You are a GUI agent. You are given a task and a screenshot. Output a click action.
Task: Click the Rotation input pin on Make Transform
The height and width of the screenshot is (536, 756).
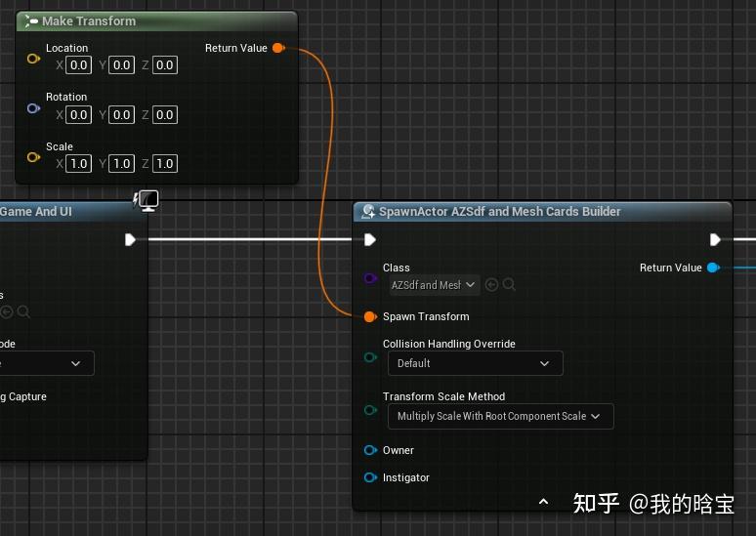click(33, 108)
